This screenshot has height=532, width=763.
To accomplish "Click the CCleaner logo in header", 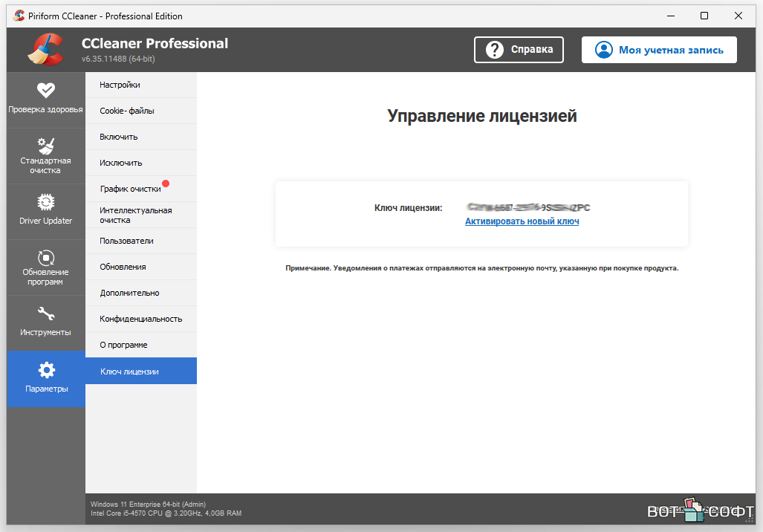I will (x=45, y=49).
